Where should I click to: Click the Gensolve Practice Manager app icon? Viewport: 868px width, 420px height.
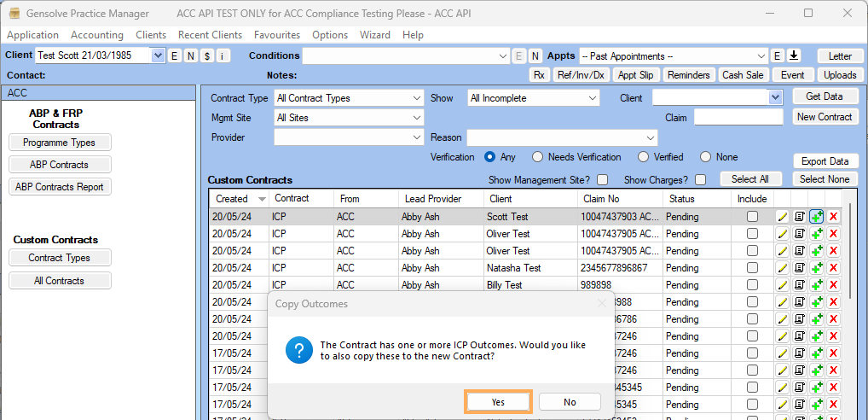(15, 14)
